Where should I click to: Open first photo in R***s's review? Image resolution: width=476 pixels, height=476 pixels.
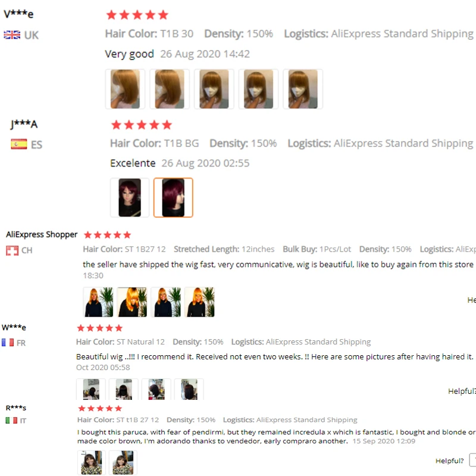pyautogui.click(x=92, y=463)
